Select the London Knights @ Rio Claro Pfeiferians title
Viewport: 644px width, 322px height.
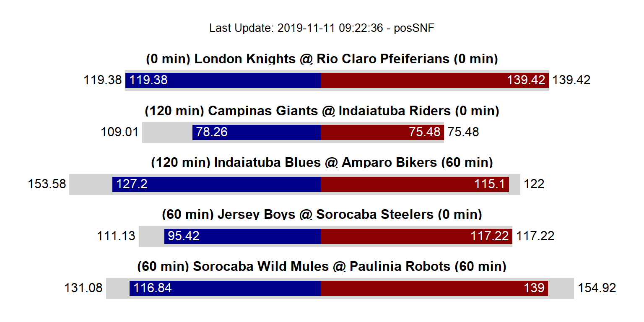point(322,59)
